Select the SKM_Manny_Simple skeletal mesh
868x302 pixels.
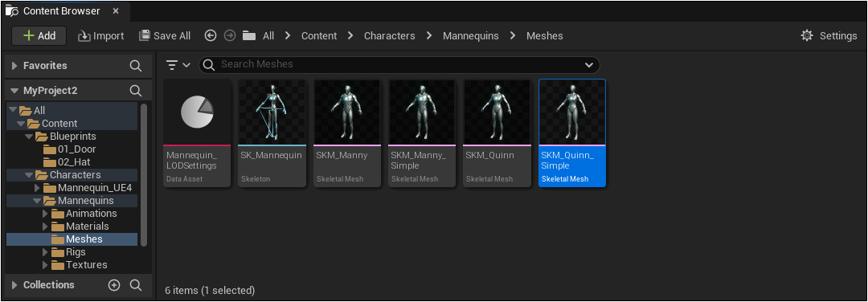click(x=422, y=133)
